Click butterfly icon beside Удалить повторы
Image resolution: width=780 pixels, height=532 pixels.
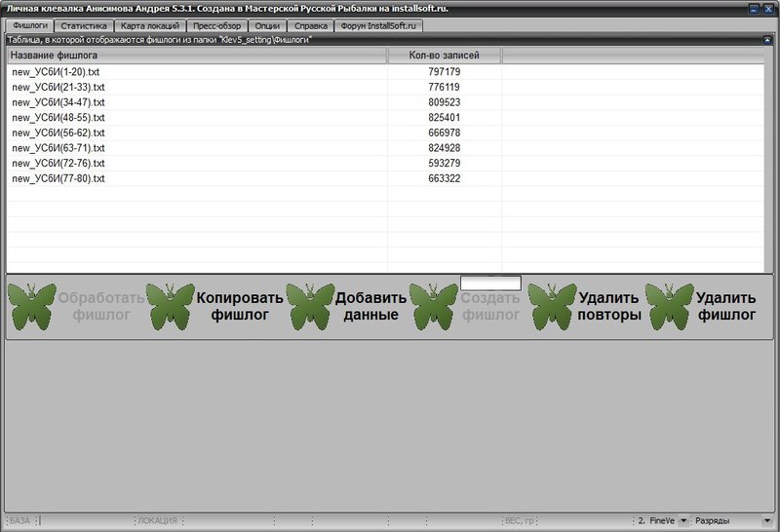pyautogui.click(x=552, y=306)
